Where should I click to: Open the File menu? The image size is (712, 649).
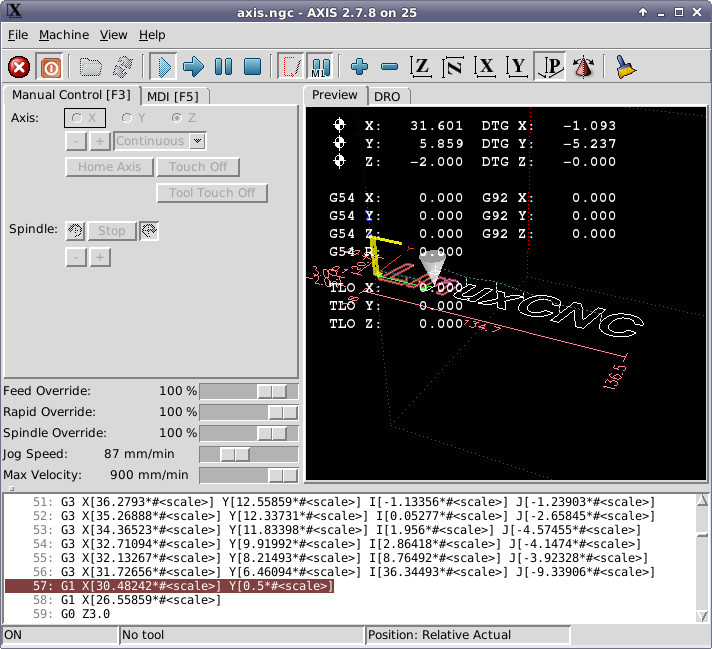tap(18, 35)
